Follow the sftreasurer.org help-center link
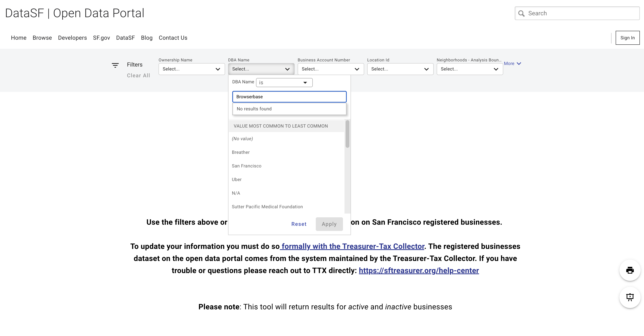The width and height of the screenshot is (644, 336). coord(419,270)
